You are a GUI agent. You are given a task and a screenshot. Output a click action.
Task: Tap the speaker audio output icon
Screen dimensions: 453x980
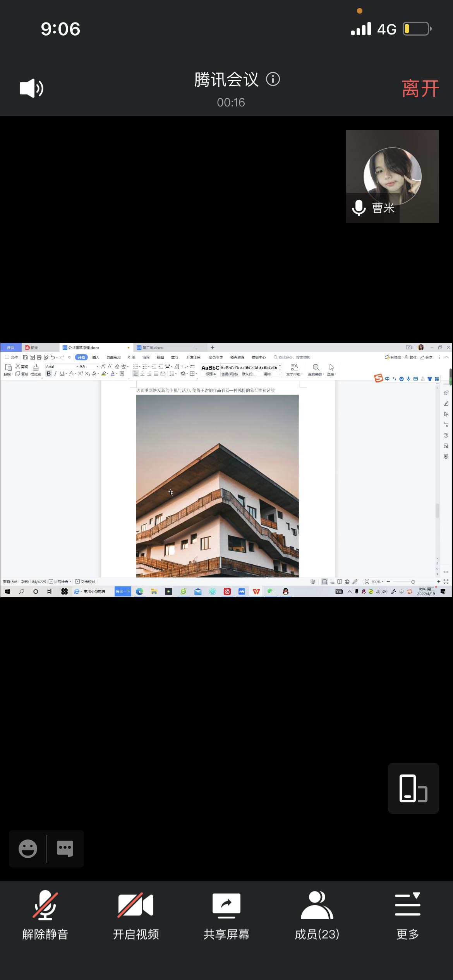[x=31, y=88]
